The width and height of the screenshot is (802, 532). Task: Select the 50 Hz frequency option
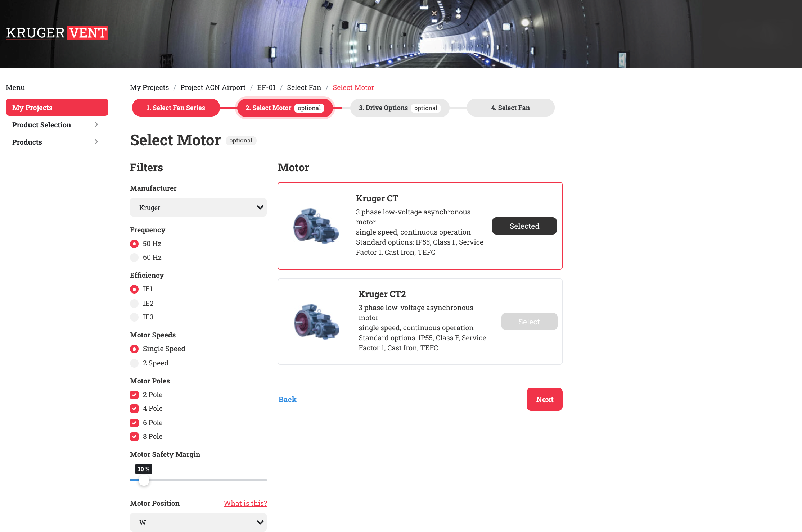[134, 244]
